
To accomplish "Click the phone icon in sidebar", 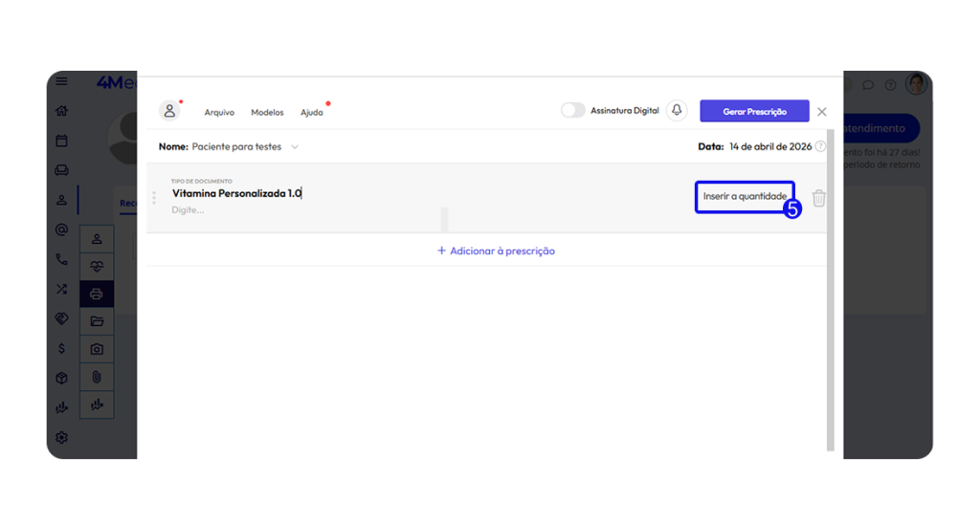I will (62, 259).
